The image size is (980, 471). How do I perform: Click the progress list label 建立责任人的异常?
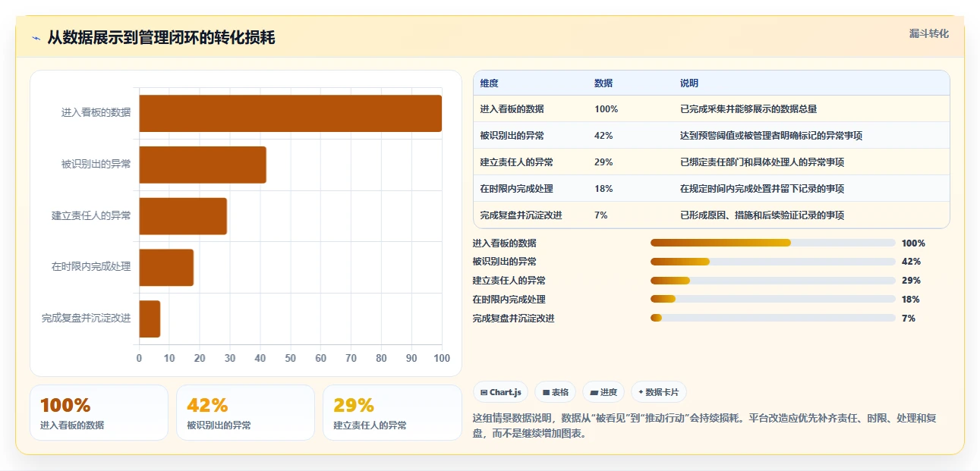pos(509,281)
